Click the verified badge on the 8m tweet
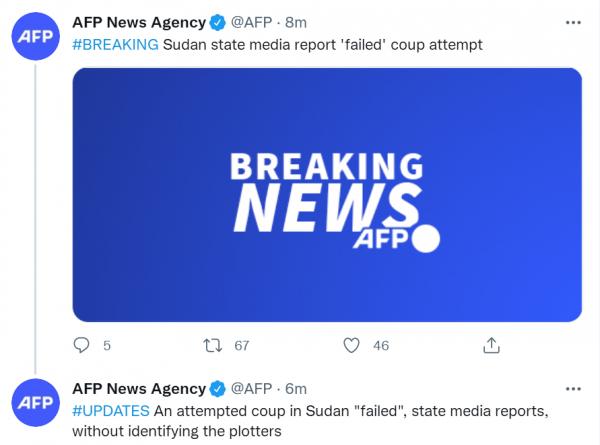 click(215, 22)
